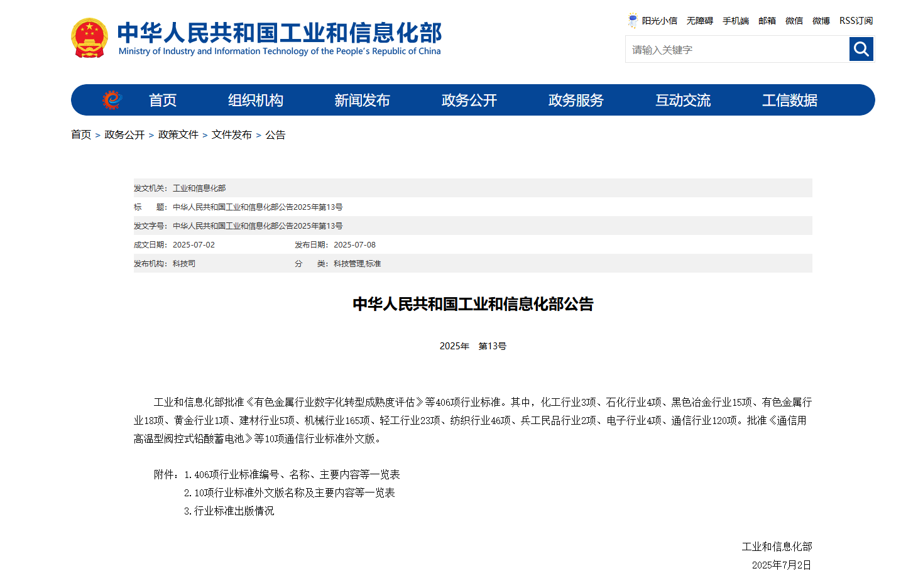
Task: Click 科技司 publishing body value
Action: (x=184, y=263)
